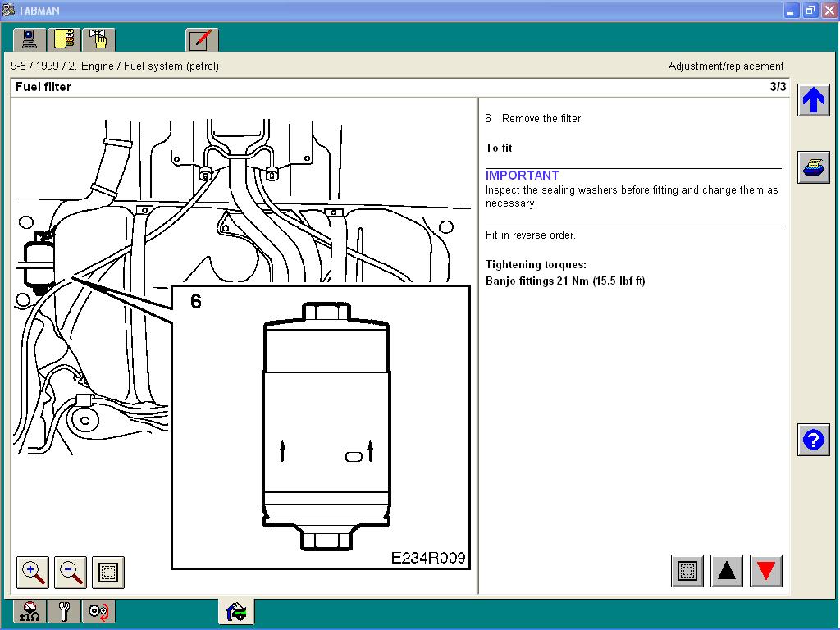
Task: Click the sealing washers inspection note
Action: (x=632, y=197)
